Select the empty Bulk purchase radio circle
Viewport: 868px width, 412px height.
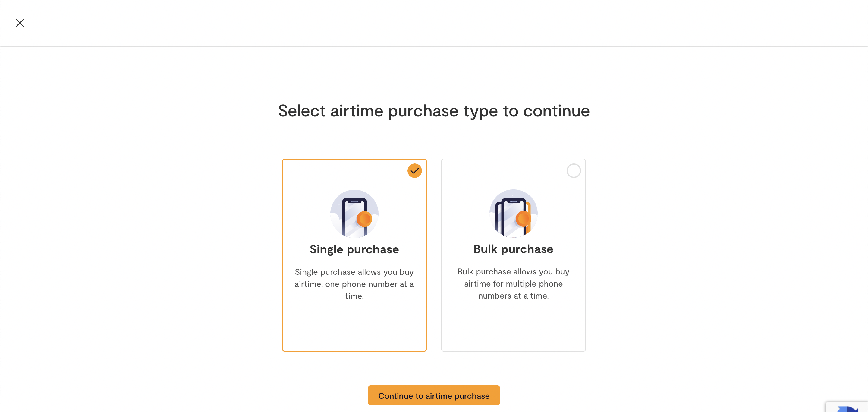(x=574, y=171)
